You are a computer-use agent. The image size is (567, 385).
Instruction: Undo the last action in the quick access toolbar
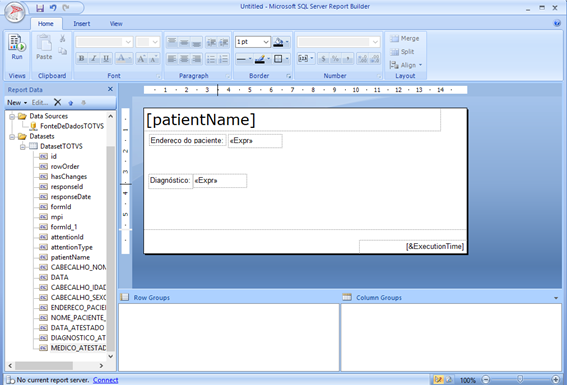53,8
